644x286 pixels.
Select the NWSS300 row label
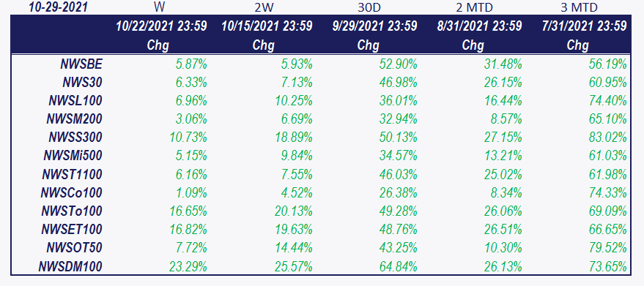coord(75,137)
